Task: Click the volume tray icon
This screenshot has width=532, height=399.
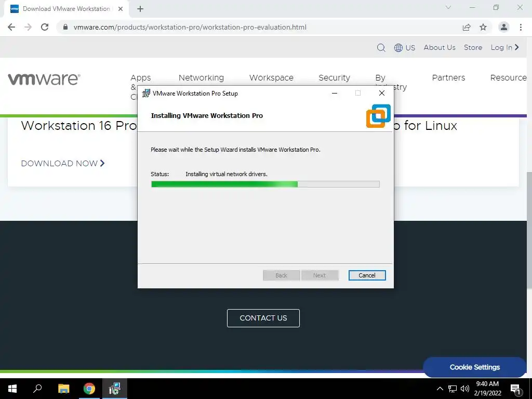Action: tap(465, 389)
